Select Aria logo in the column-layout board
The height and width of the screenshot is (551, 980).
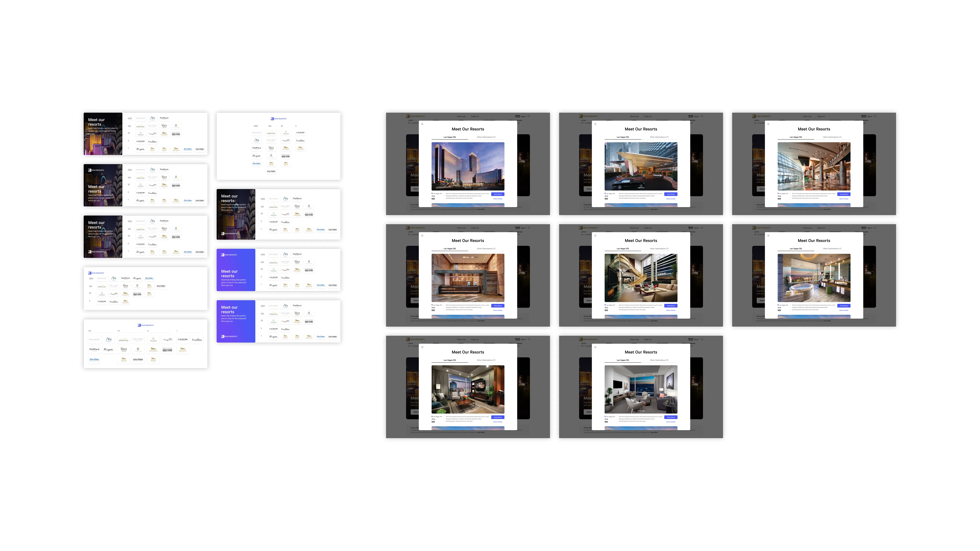[257, 141]
